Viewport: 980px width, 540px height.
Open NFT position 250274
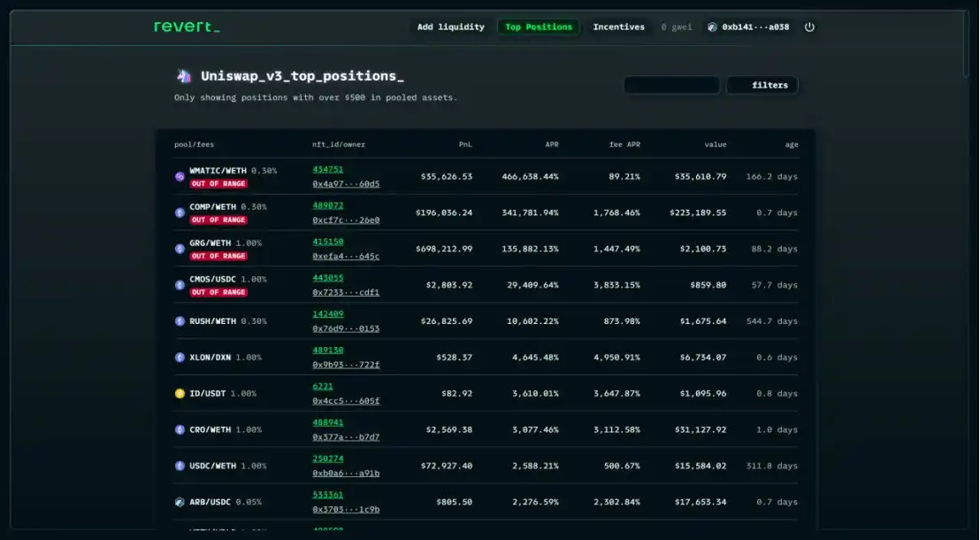[328, 459]
